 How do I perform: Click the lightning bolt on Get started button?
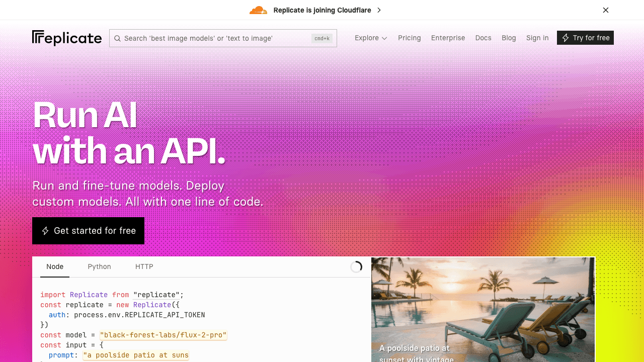click(45, 231)
